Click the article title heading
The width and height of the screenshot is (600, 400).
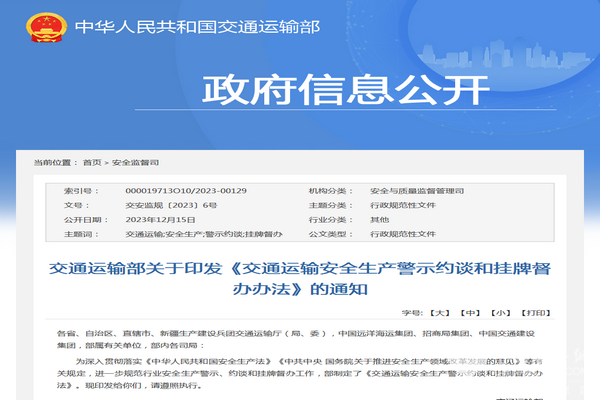[299, 279]
